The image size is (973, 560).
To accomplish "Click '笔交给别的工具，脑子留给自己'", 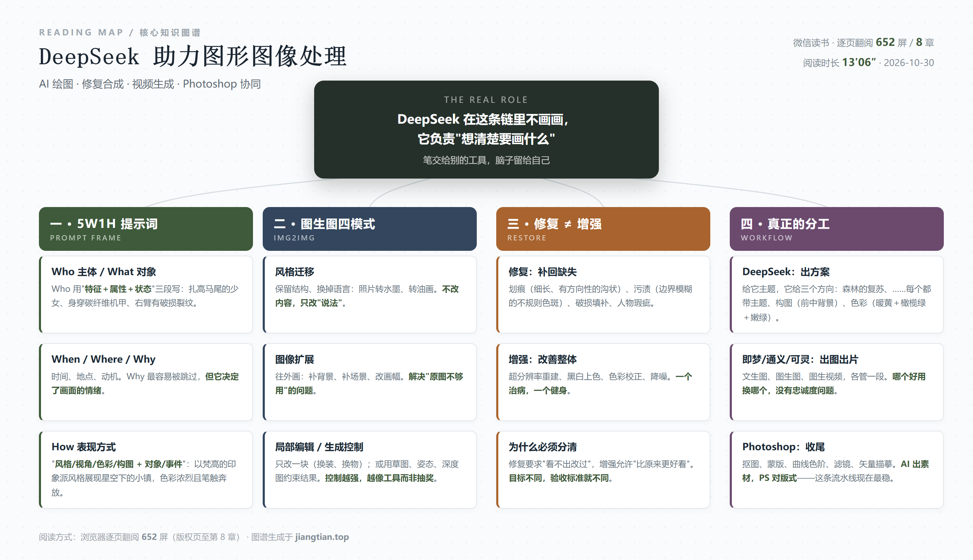I will tap(486, 160).
